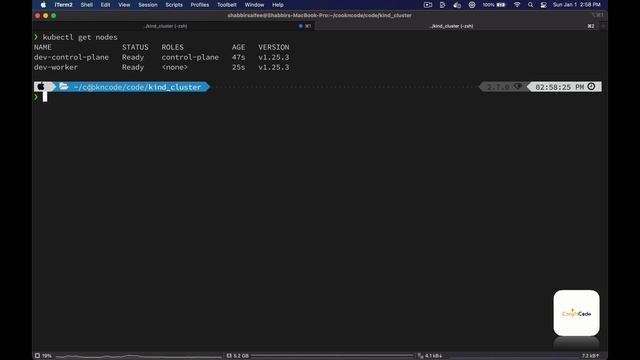Open the View menu
This screenshot has width=640, height=360.
[124, 5]
